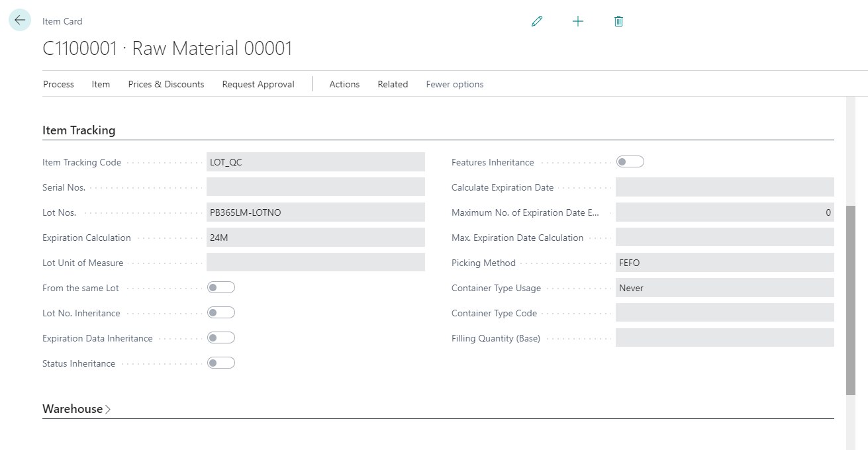
Task: Click the Calculate Expiration Date field
Action: pyautogui.click(x=725, y=187)
